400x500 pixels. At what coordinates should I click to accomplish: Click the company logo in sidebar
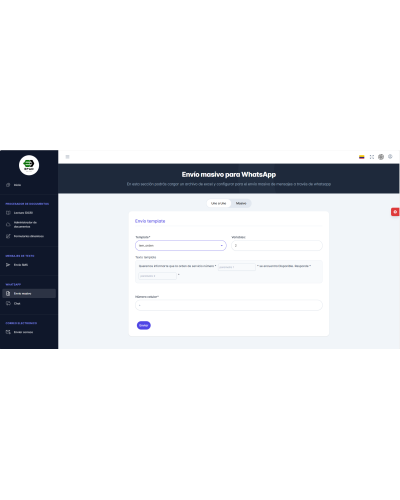click(x=29, y=165)
